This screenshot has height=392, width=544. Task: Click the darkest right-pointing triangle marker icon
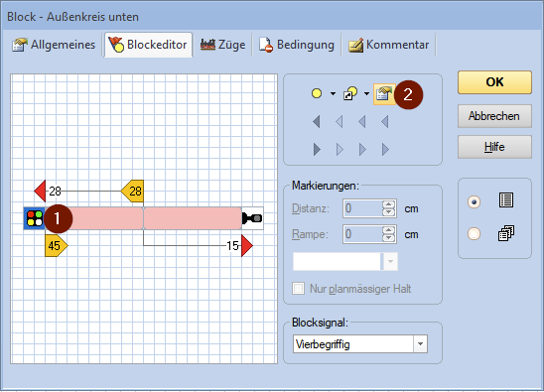(x=317, y=150)
